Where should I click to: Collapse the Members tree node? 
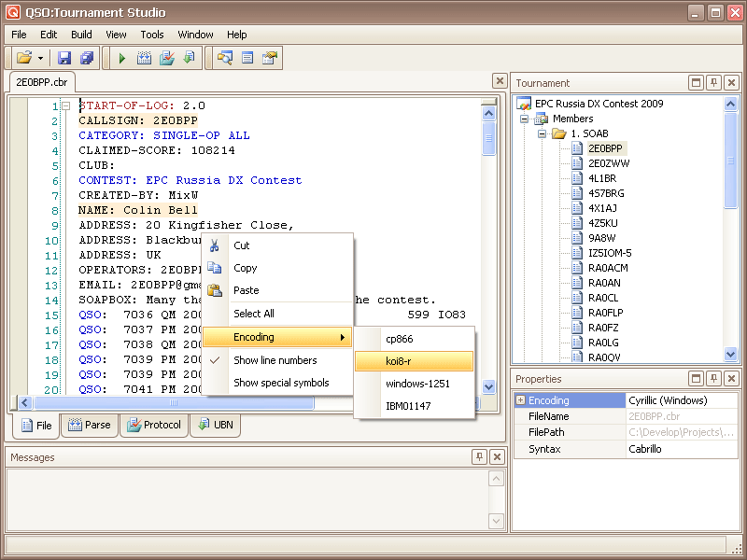pyautogui.click(x=525, y=119)
